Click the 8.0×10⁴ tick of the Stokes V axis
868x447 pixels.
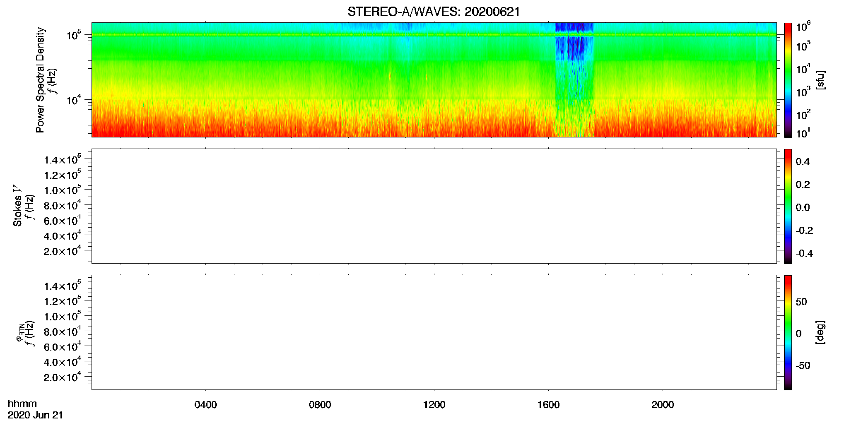[x=63, y=205]
